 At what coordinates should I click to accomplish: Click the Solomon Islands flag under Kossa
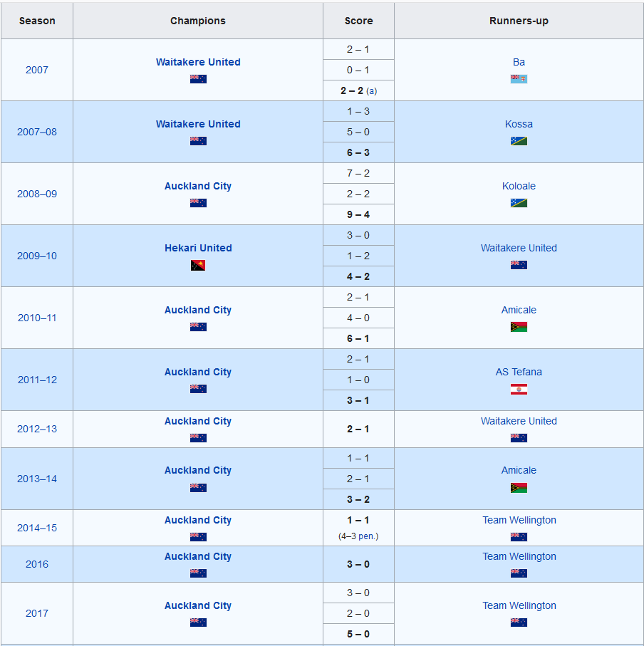(x=519, y=141)
